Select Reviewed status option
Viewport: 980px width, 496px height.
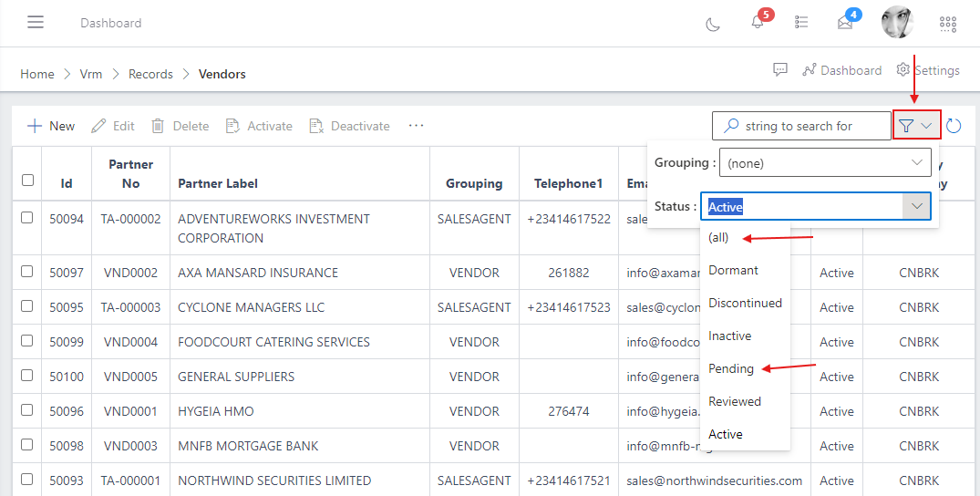pyautogui.click(x=745, y=401)
